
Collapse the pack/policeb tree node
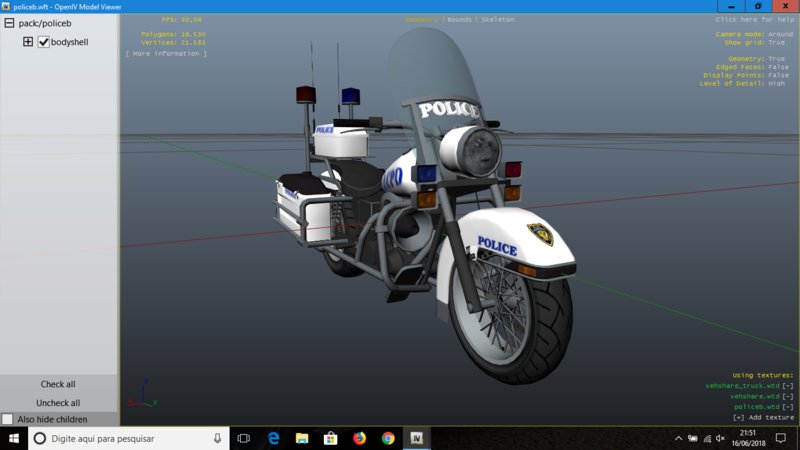pos(9,23)
